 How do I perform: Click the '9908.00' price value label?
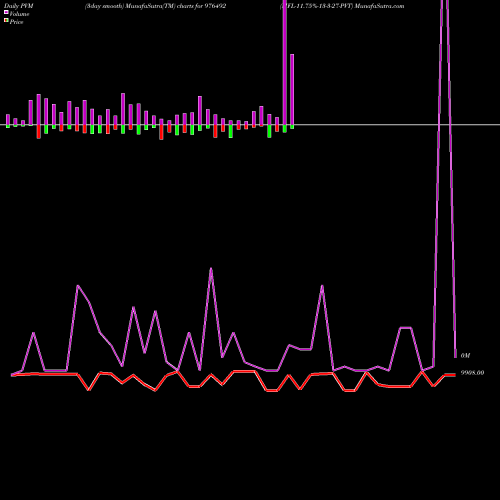point(472,373)
